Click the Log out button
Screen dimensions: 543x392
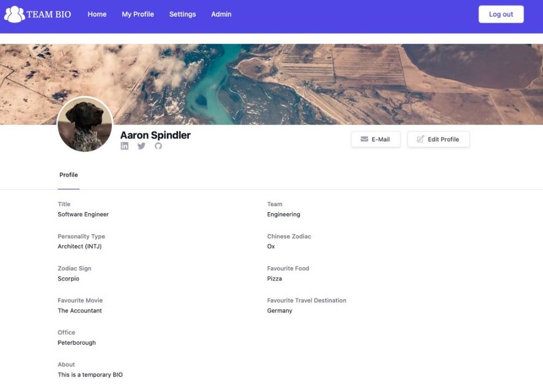(x=501, y=14)
